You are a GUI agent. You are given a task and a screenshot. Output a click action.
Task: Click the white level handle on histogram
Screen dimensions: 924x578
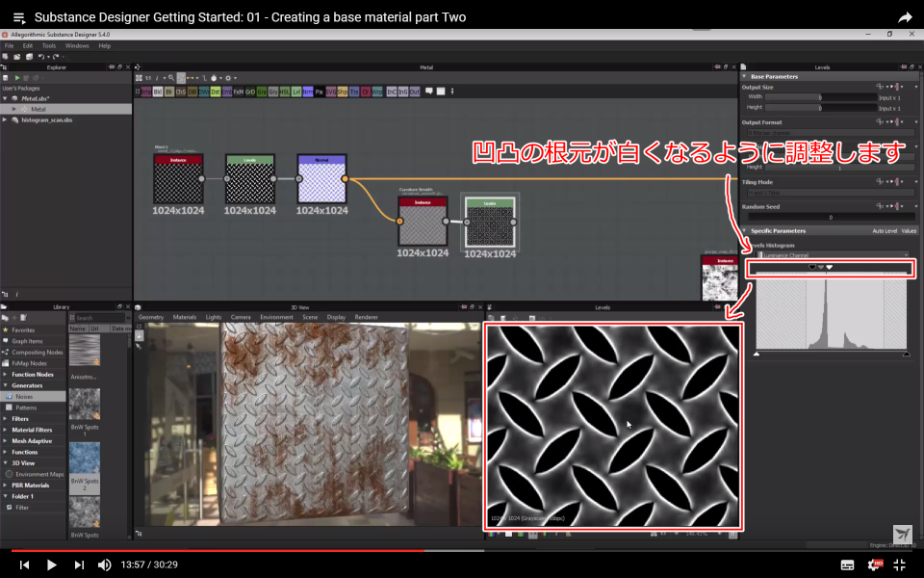(829, 267)
